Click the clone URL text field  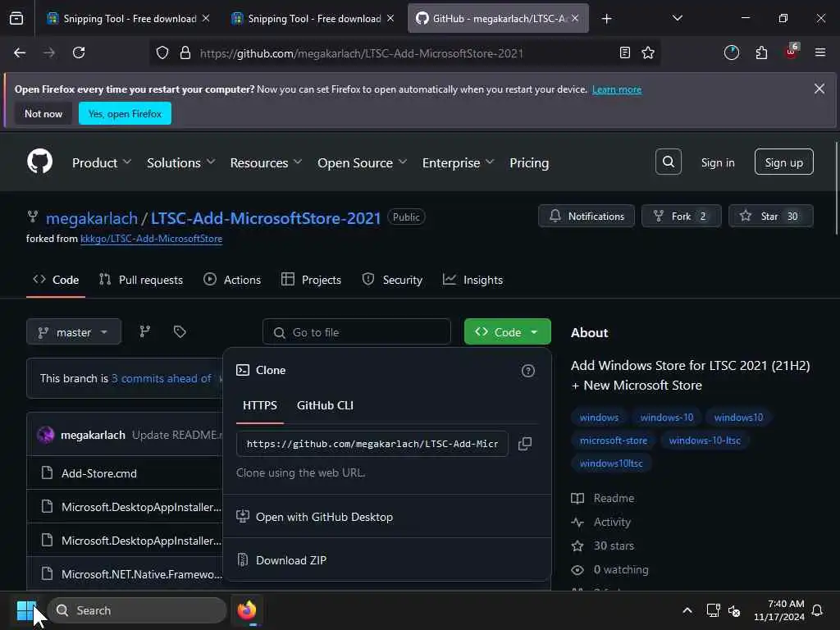pos(372,444)
